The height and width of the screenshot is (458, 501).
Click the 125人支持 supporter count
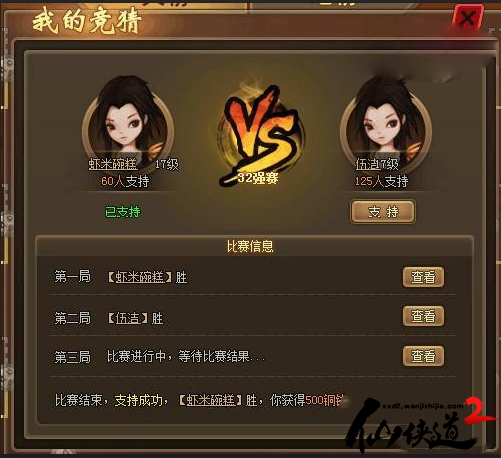(381, 181)
